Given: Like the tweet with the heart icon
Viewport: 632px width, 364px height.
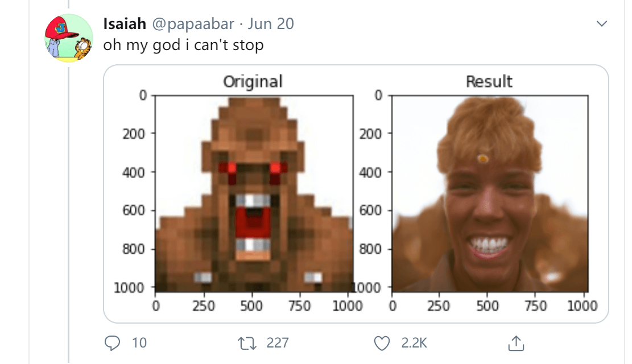Looking at the screenshot, I should (x=383, y=343).
